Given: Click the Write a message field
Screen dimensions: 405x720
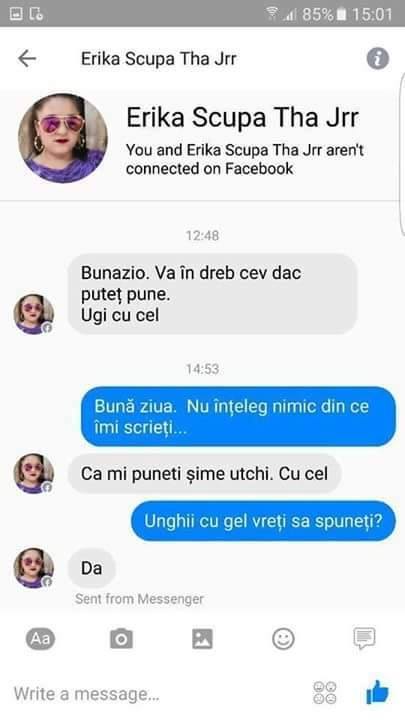Looking at the screenshot, I should coord(156,693).
